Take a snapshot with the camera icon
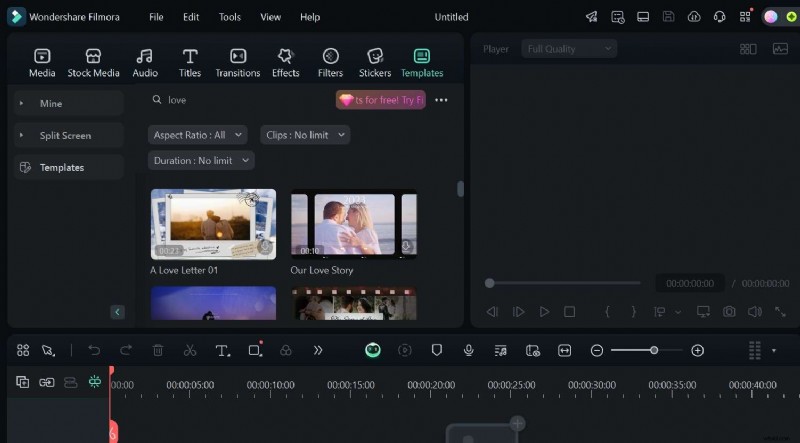This screenshot has width=800, height=443. [x=729, y=312]
